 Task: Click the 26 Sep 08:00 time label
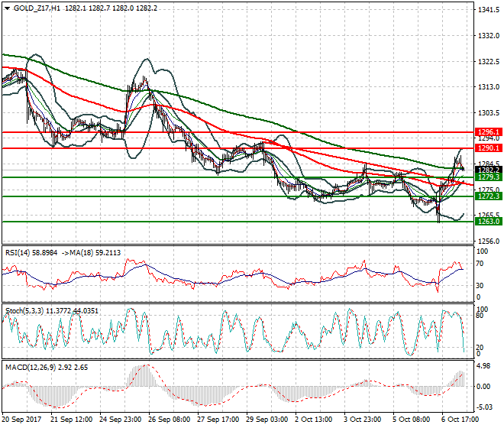coord(169,420)
